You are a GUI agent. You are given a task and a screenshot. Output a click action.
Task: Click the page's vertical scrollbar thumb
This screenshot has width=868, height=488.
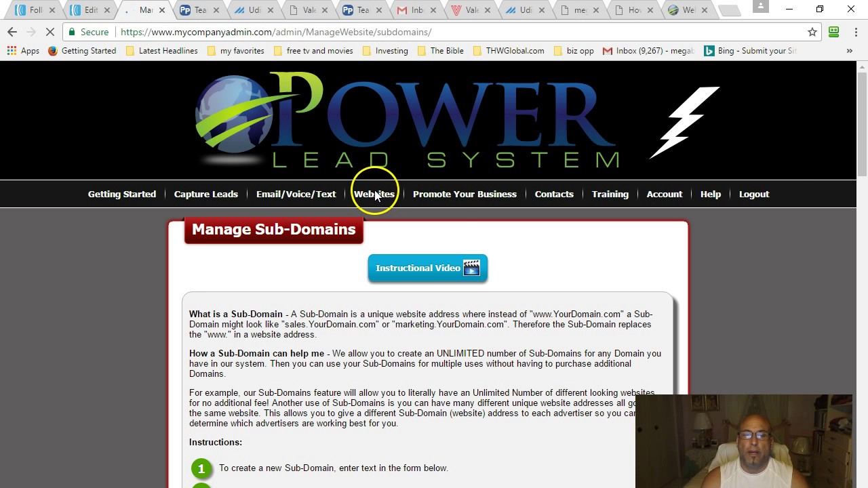(863, 123)
